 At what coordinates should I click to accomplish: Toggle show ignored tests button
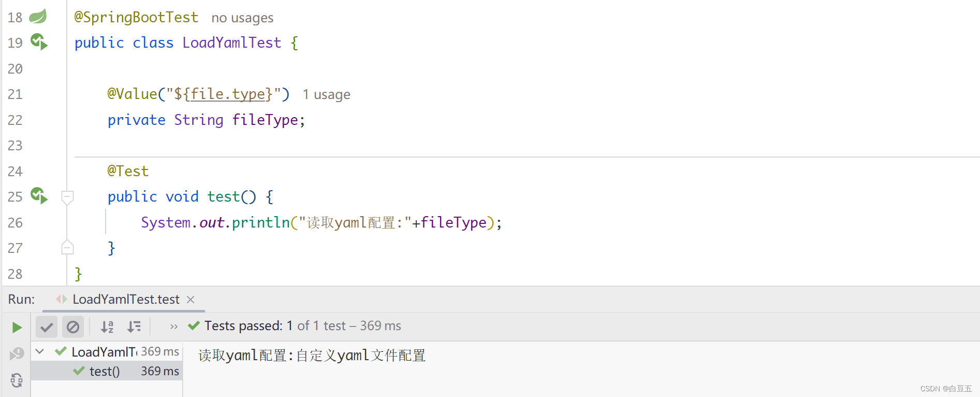(73, 327)
